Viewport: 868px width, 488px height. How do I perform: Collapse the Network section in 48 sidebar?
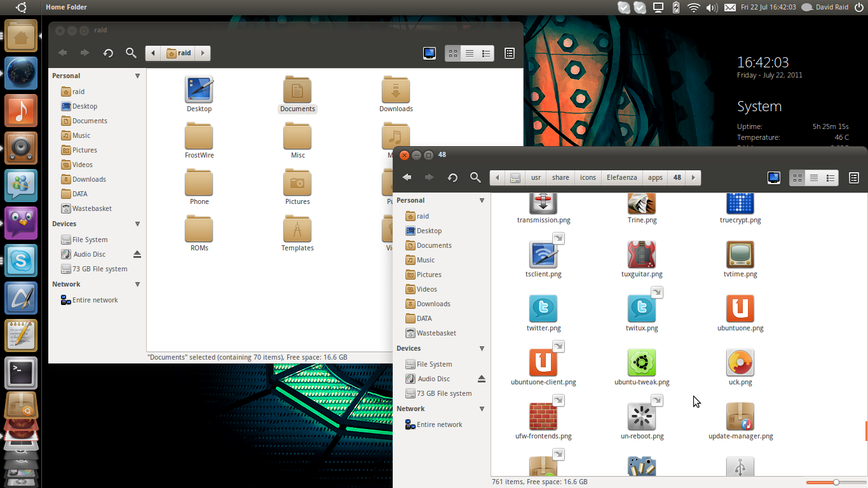point(482,409)
